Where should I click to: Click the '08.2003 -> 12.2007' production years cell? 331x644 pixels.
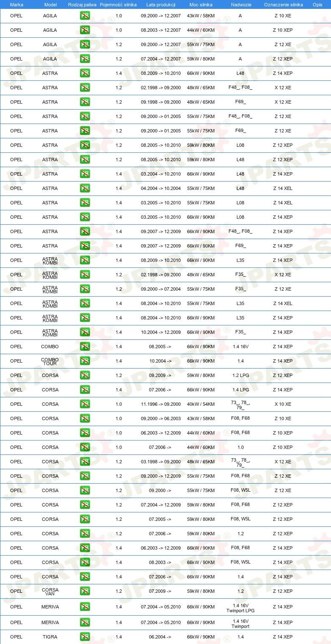point(161,30)
